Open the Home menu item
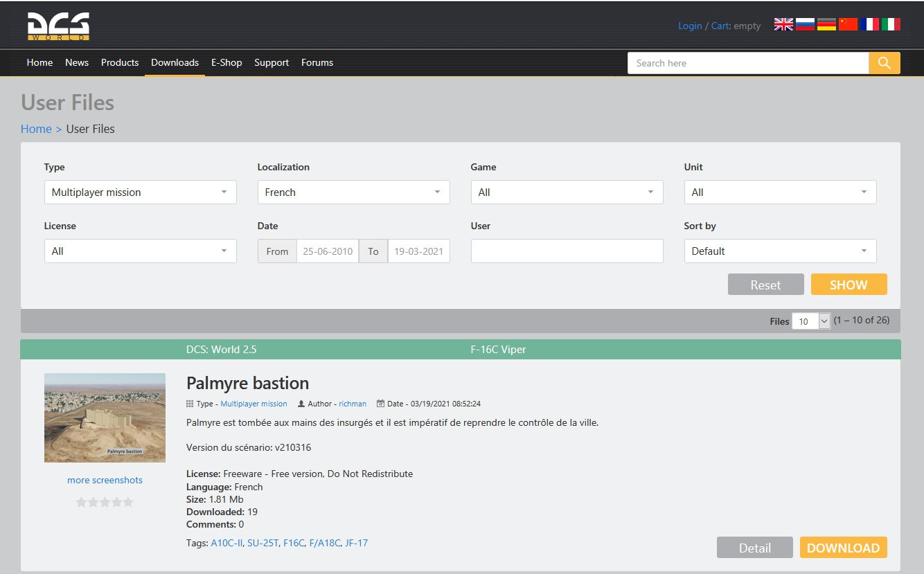Viewport: 924px width, 574px height. [39, 62]
